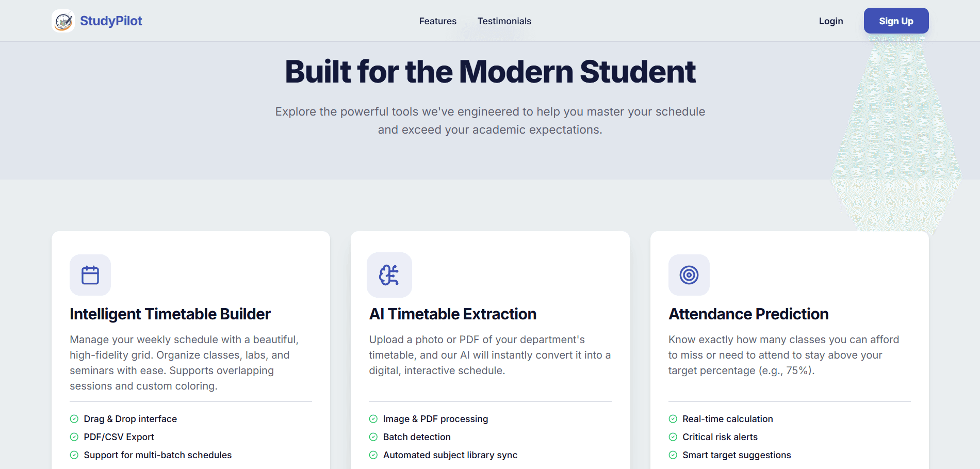Click the brain icon on AI Extraction card
The width and height of the screenshot is (980, 469).
tap(389, 275)
